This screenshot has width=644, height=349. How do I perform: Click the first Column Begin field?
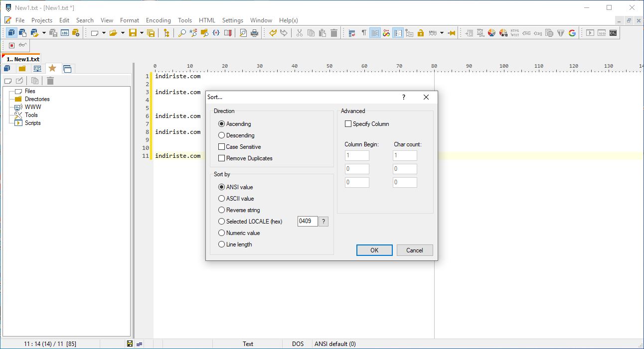[x=357, y=155]
